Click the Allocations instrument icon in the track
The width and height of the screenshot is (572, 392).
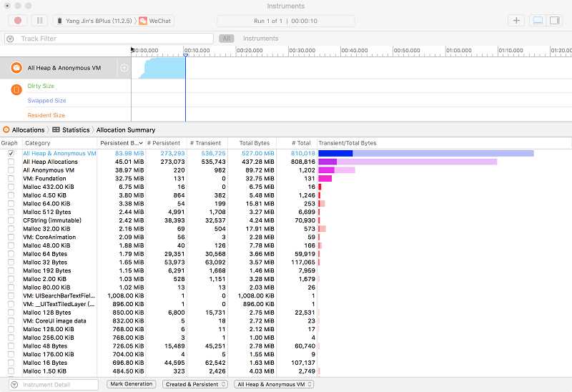16,68
